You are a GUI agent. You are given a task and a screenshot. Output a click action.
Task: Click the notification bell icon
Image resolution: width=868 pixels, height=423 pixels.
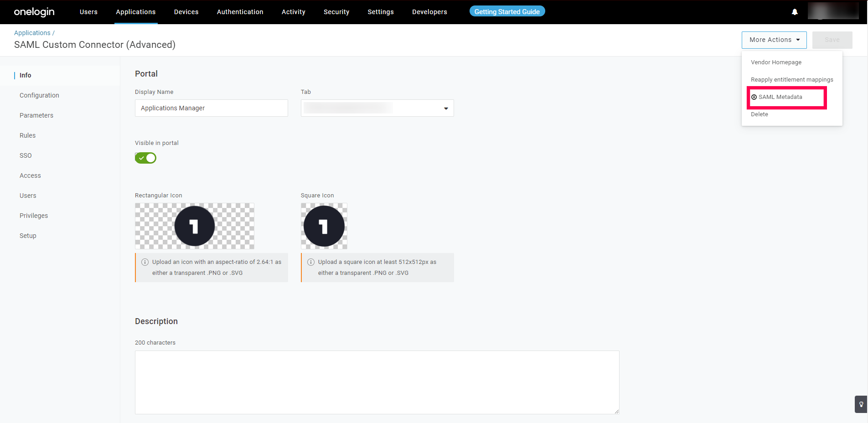(795, 12)
